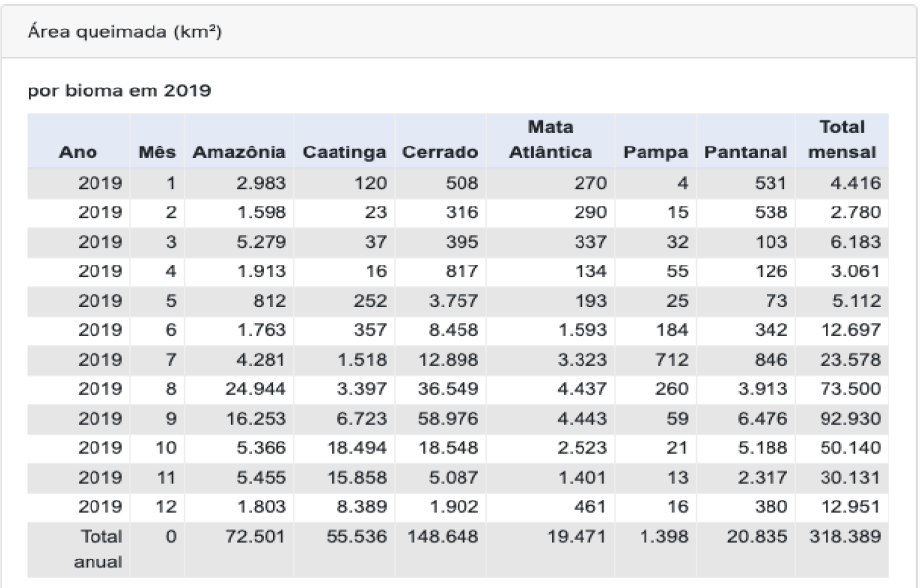Click the Pampa column header

pos(655,152)
